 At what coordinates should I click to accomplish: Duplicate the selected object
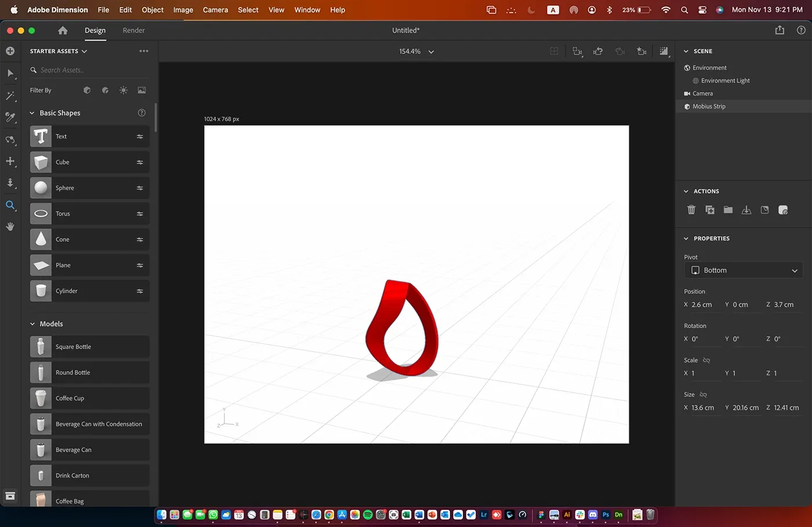click(x=710, y=210)
